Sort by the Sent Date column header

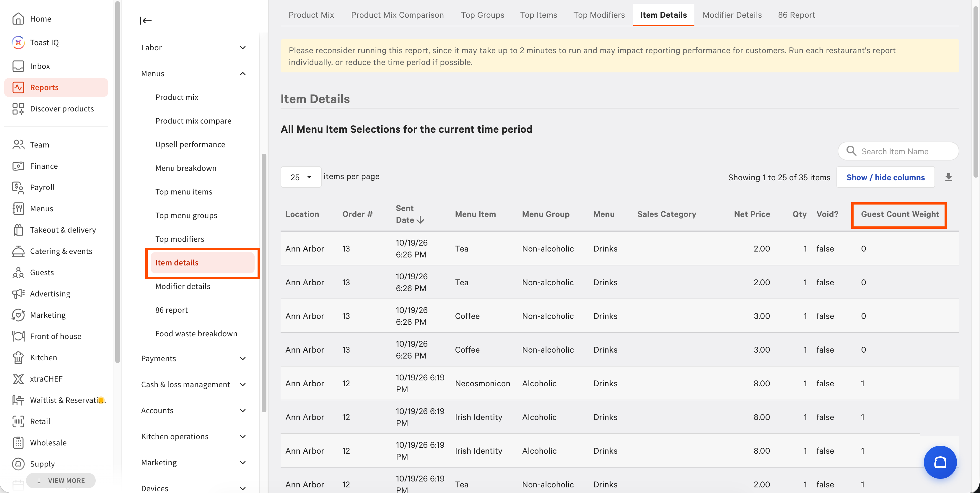click(410, 214)
